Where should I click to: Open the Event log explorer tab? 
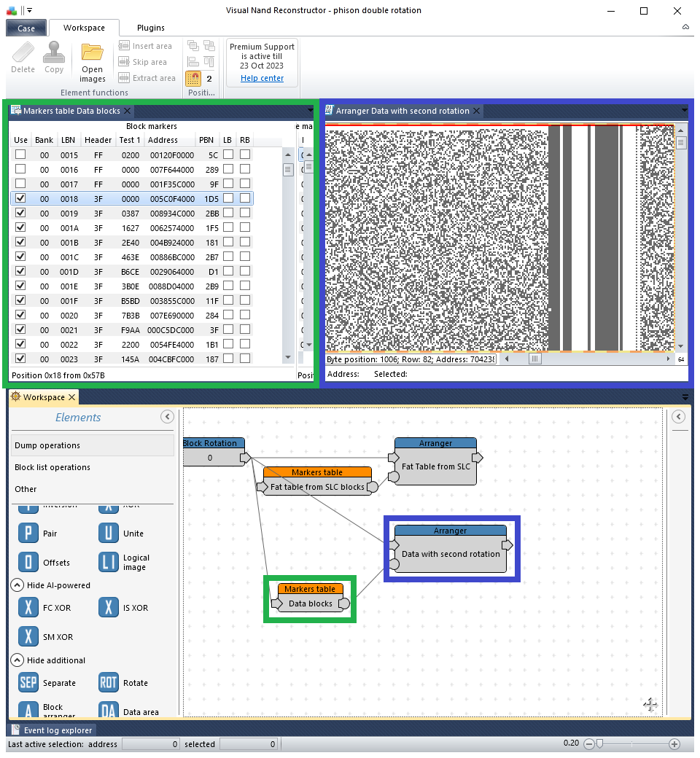tap(52, 730)
